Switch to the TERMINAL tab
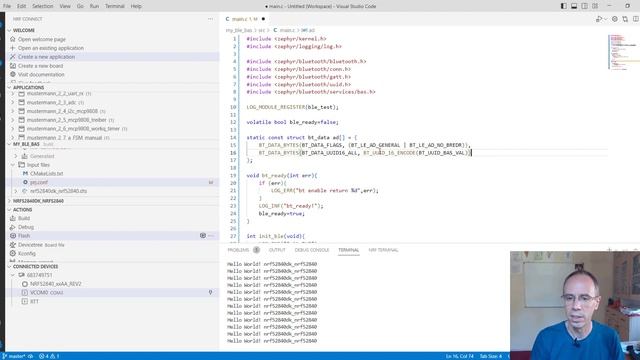This screenshot has height=360, width=640. [349, 250]
